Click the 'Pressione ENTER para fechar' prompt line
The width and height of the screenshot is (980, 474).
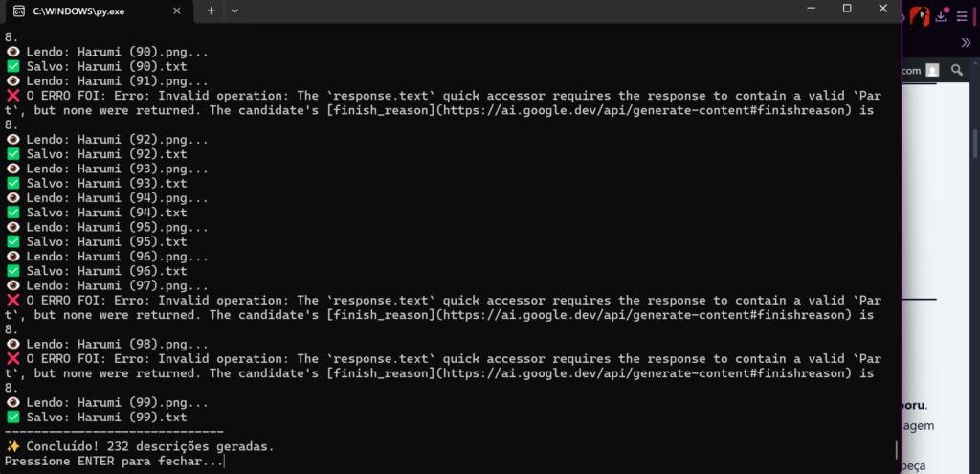coord(113,462)
